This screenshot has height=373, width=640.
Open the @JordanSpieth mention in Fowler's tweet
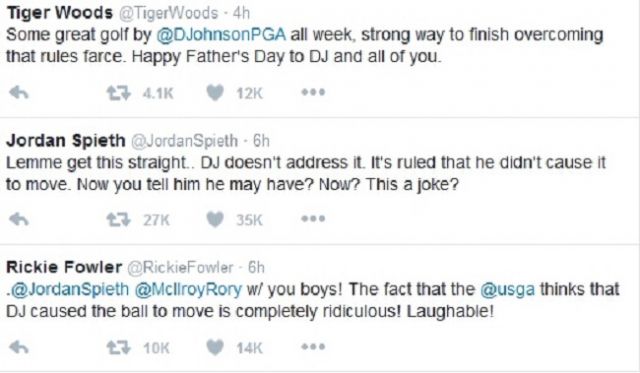click(69, 289)
